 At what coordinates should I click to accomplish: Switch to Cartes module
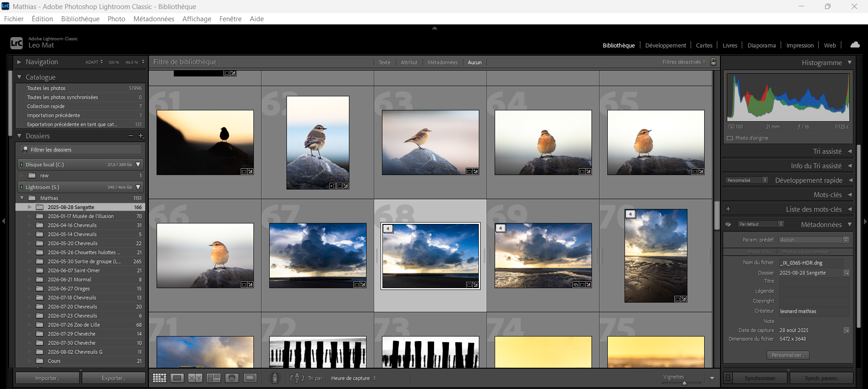704,45
